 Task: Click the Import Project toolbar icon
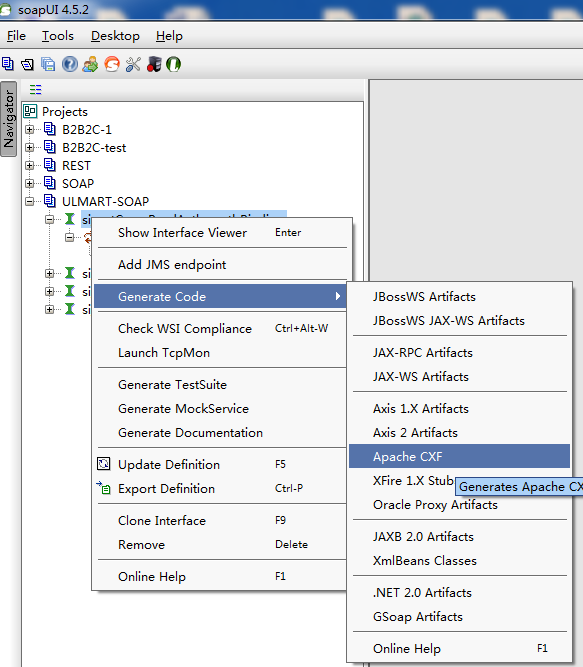[28, 64]
